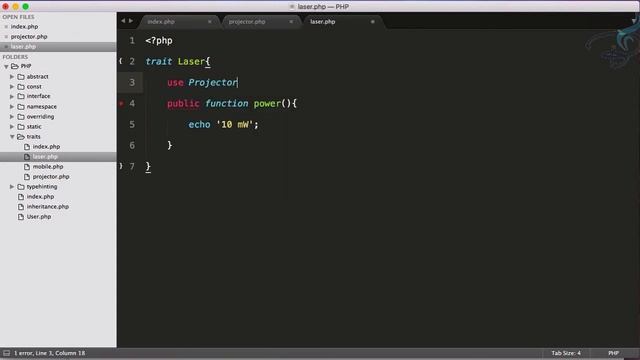This screenshot has height=360, width=640.
Task: Open mobile.php in traits folder
Action: tap(48, 167)
